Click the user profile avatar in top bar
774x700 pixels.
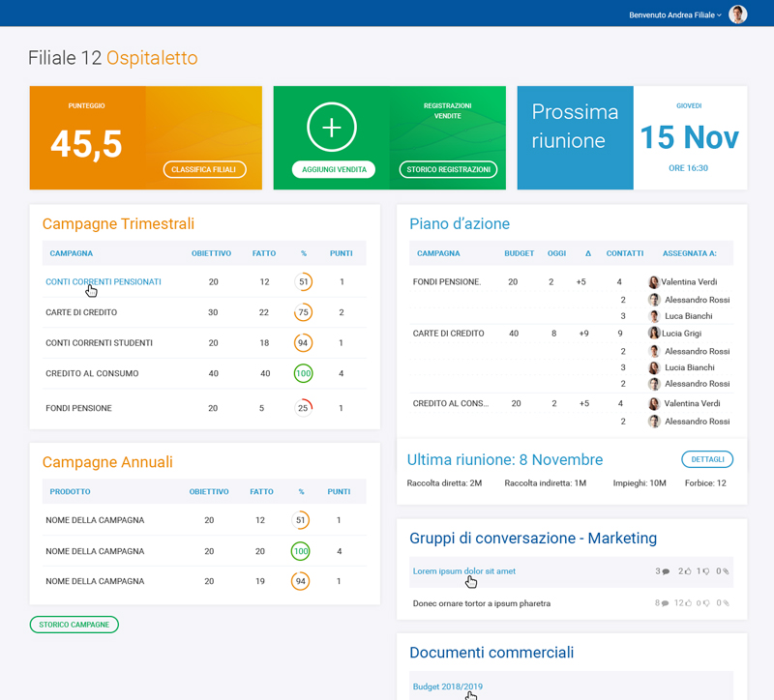point(737,15)
